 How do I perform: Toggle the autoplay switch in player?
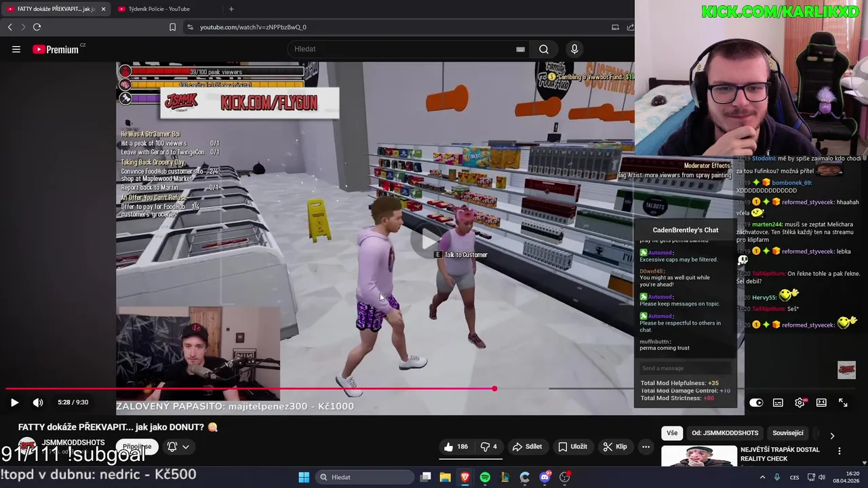[x=756, y=403]
